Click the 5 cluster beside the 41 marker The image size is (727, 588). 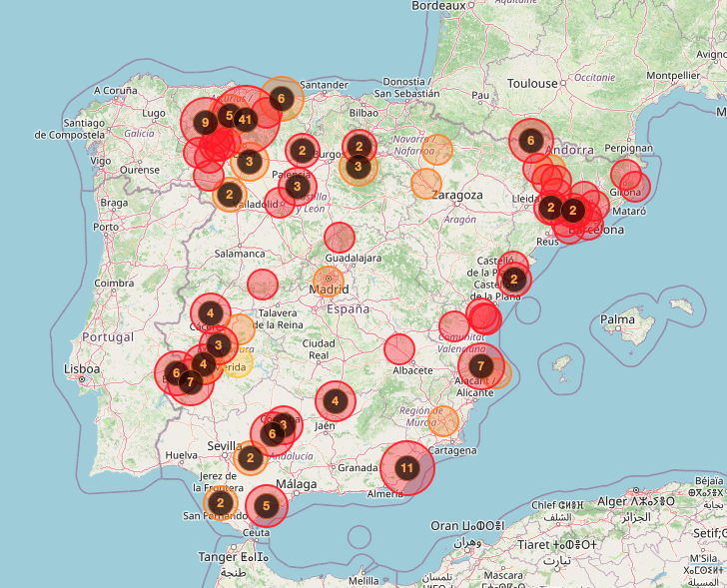coord(229,116)
